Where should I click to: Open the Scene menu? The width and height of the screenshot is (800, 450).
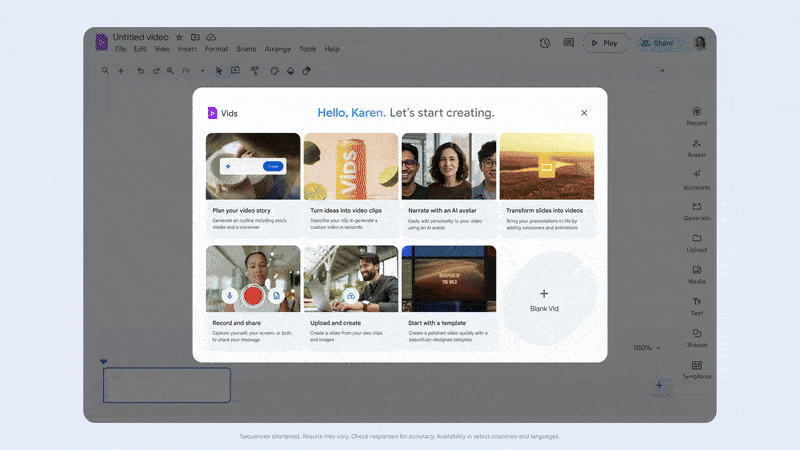(246, 49)
